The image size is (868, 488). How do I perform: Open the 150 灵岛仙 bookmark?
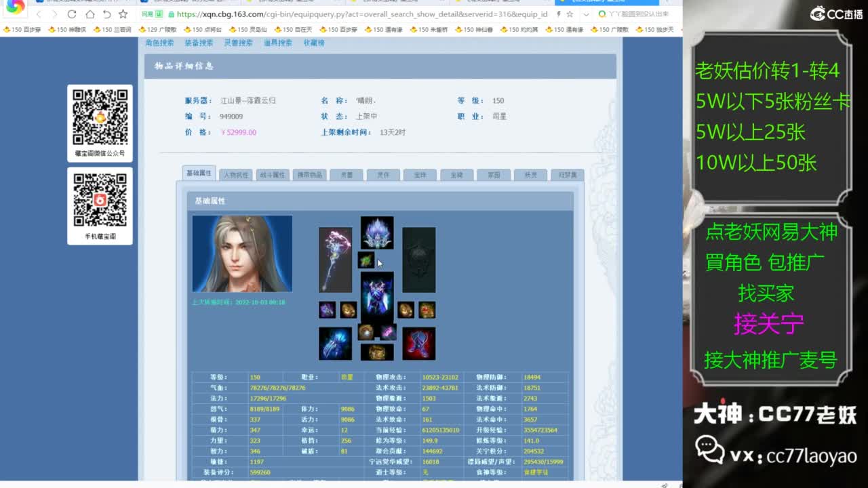point(248,30)
